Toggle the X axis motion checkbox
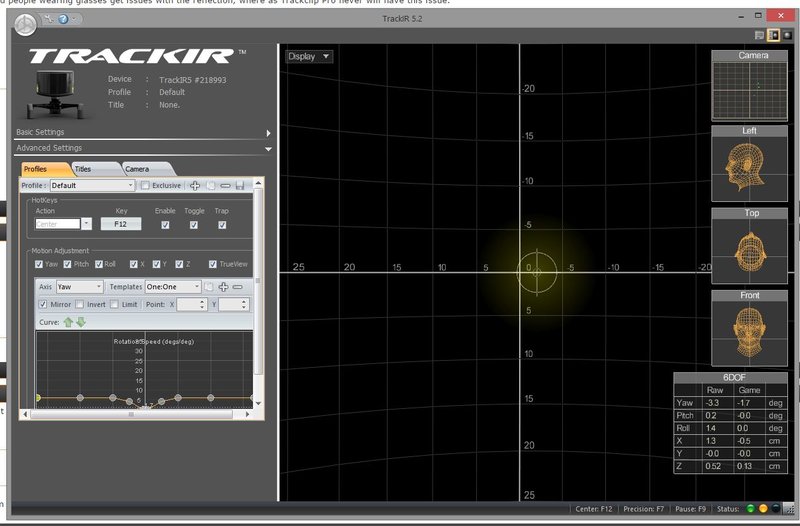The width and height of the screenshot is (800, 526). [x=134, y=264]
